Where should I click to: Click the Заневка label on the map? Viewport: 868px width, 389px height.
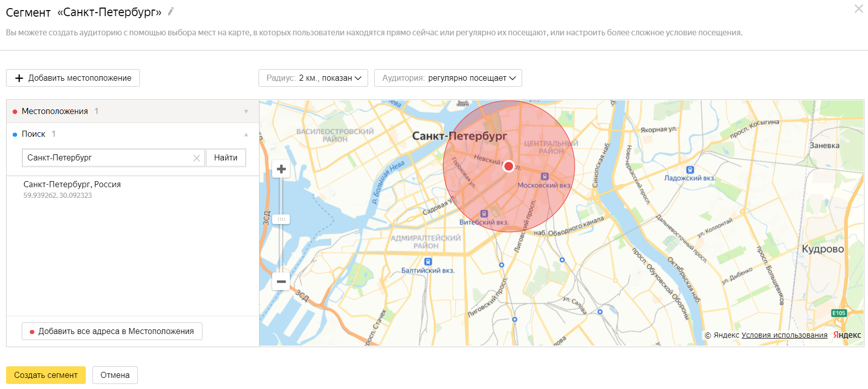(824, 146)
